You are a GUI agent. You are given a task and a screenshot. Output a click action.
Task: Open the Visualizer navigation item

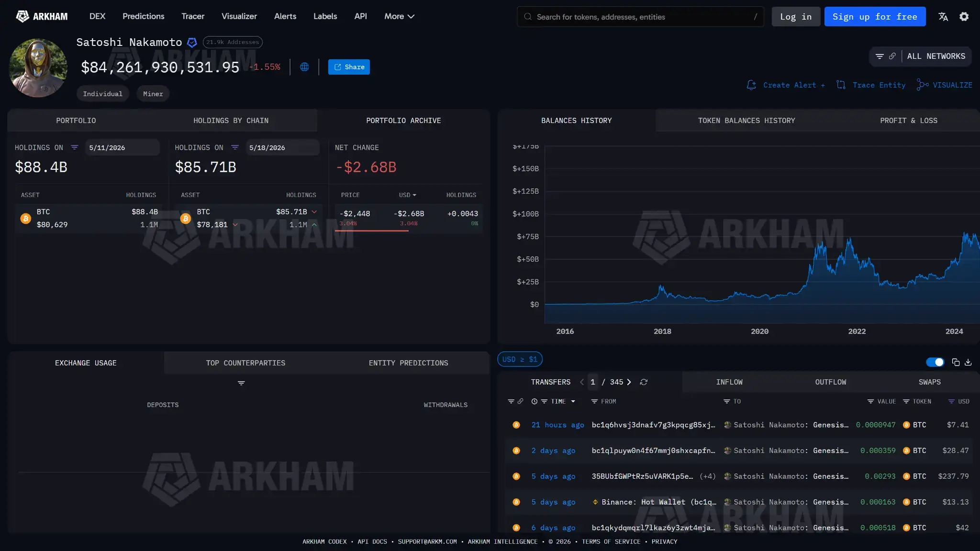click(239, 16)
